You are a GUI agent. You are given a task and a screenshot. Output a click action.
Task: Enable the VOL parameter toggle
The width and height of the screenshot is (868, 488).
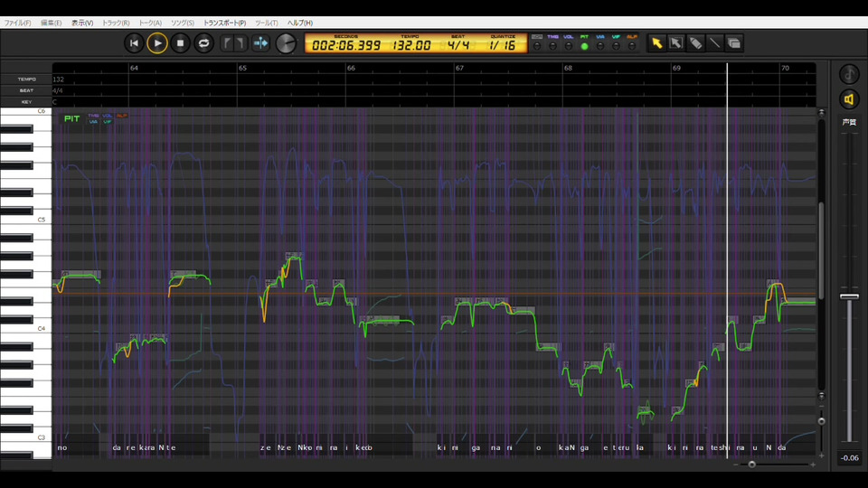click(568, 46)
